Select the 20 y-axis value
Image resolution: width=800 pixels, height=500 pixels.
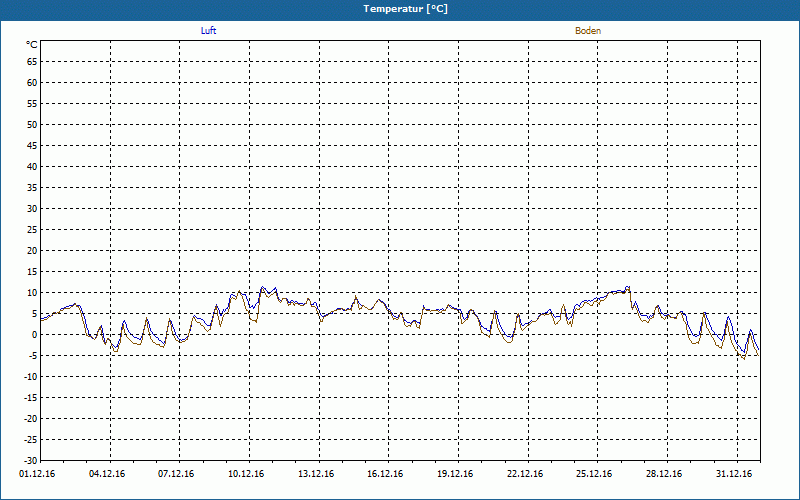click(32, 251)
